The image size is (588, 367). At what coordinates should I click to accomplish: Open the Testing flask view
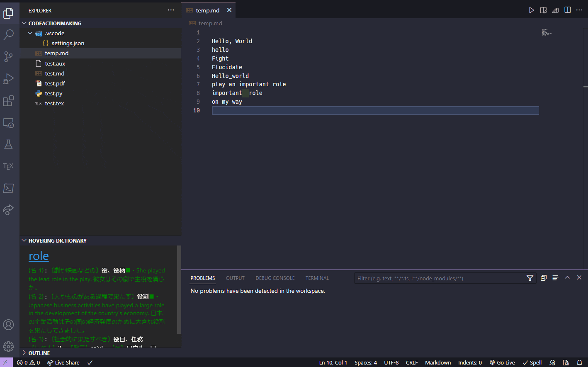pyautogui.click(x=8, y=144)
